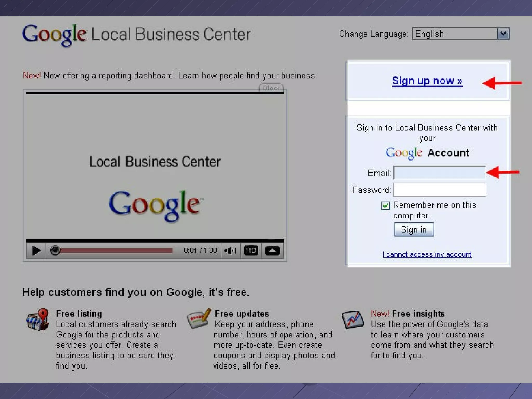Click the Google logo in header
The height and width of the screenshot is (399, 532).
[x=54, y=35]
